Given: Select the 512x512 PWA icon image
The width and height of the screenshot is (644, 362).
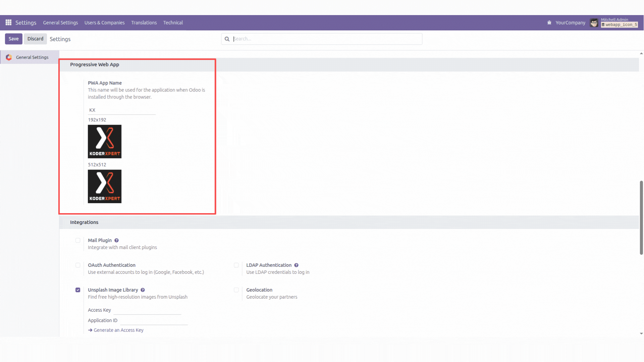Looking at the screenshot, I should 105,186.
